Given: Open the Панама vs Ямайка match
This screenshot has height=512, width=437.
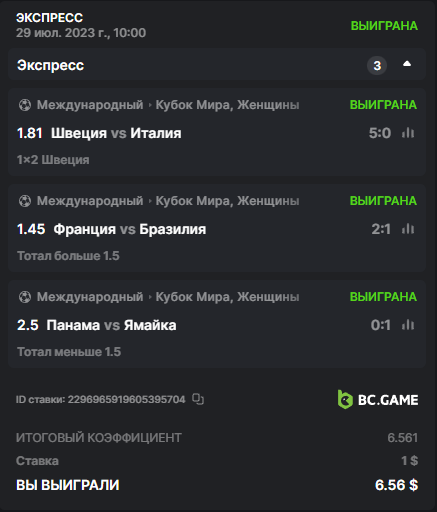Looking at the screenshot, I should click(111, 325).
